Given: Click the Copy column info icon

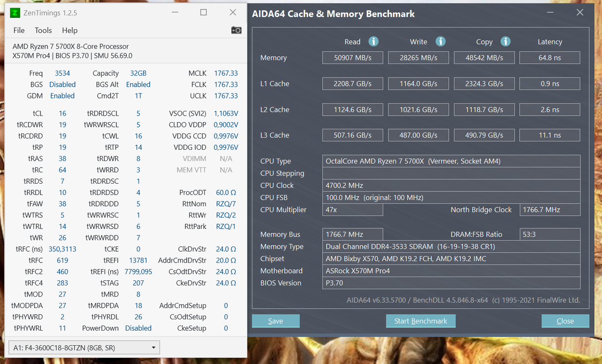Looking at the screenshot, I should point(506,41).
